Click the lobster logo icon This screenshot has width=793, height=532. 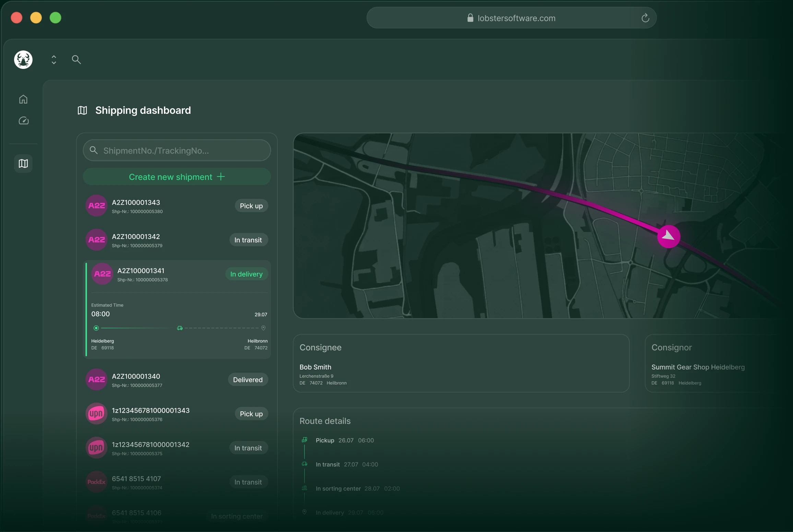(23, 60)
